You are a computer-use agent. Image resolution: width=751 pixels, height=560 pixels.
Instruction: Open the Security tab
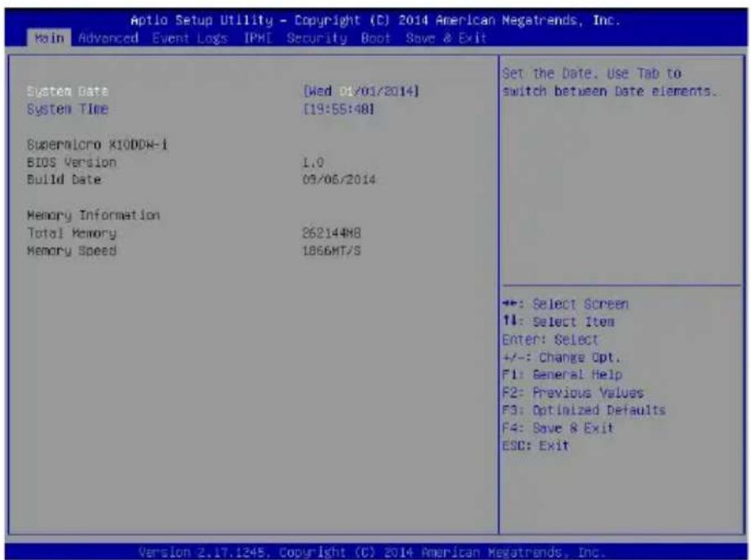coord(317,39)
